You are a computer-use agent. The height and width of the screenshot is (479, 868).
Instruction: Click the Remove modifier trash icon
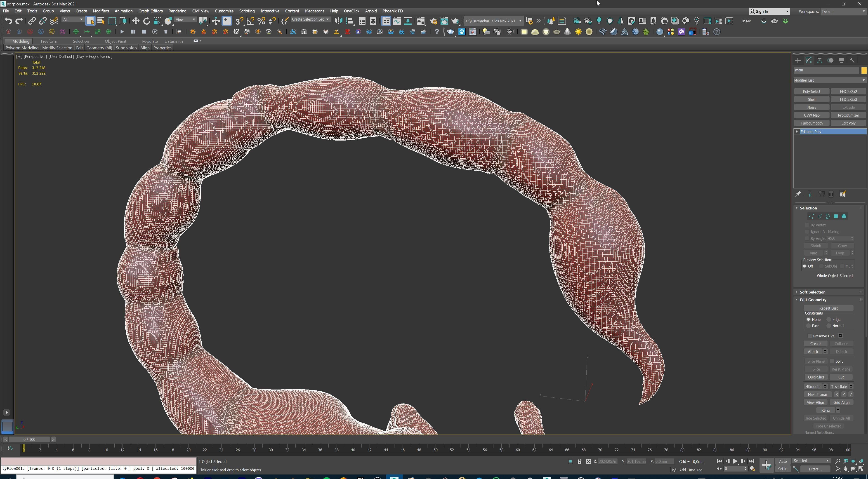click(831, 194)
